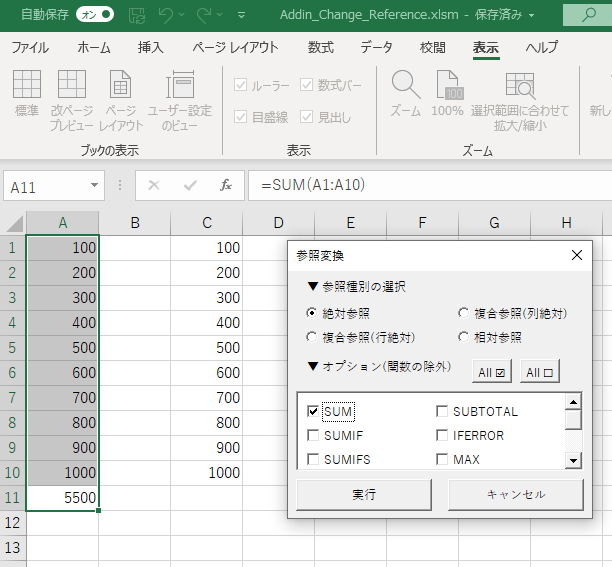Select the 複合参照(列絶対) radio button
Screen dimensions: 612x567
click(463, 313)
